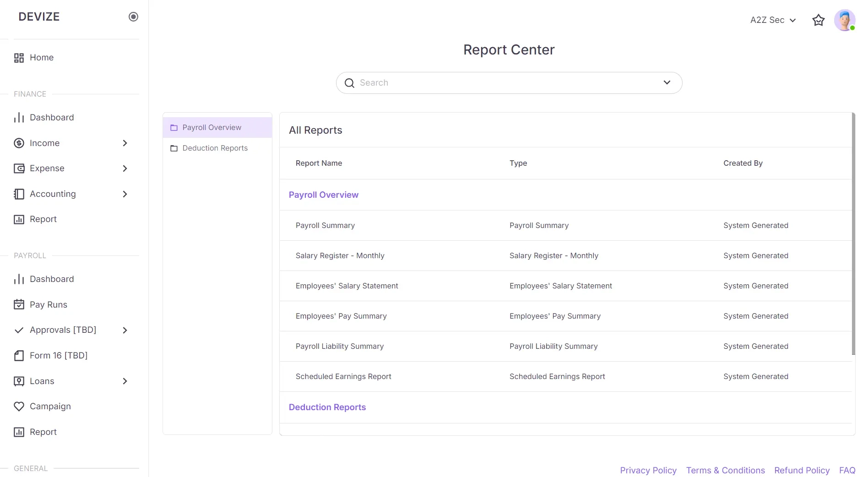
Task: Click the Finance Report chart icon
Action: coord(19,219)
